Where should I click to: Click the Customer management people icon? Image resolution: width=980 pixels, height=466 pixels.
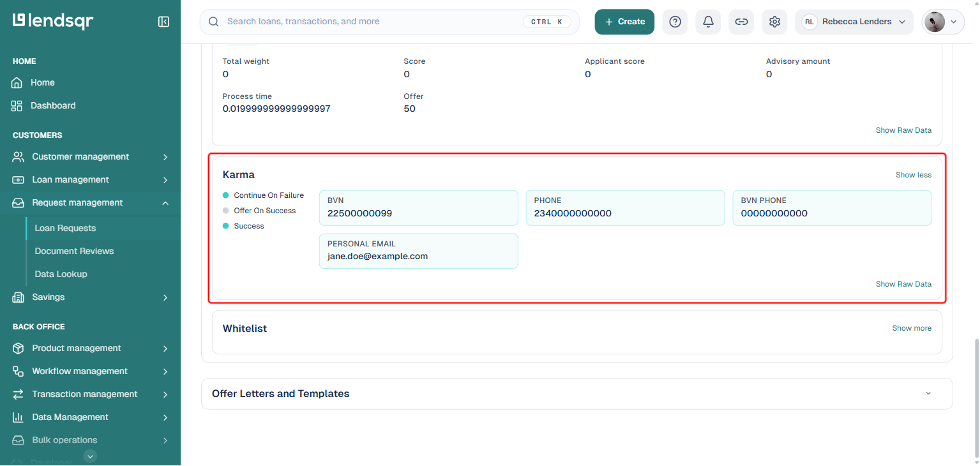pyautogui.click(x=19, y=157)
